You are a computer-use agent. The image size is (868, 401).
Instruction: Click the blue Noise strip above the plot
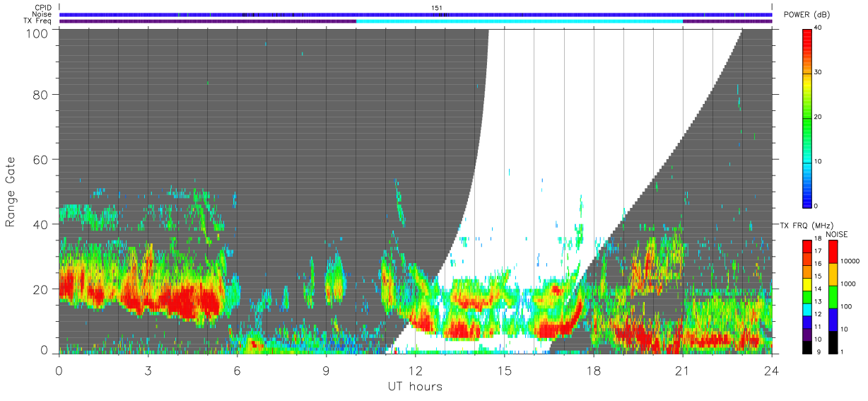416,14
